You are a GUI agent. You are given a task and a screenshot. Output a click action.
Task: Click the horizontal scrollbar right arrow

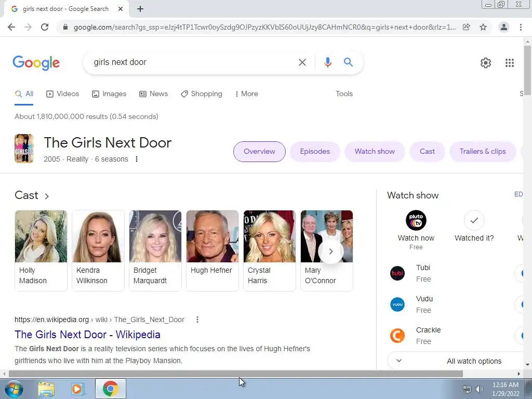519,374
